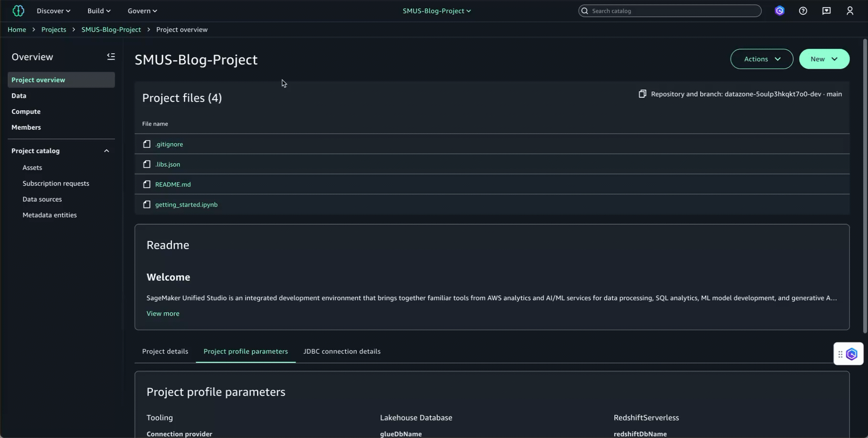868x438 pixels.
Task: Open Assets under Project catalog
Action: click(32, 167)
